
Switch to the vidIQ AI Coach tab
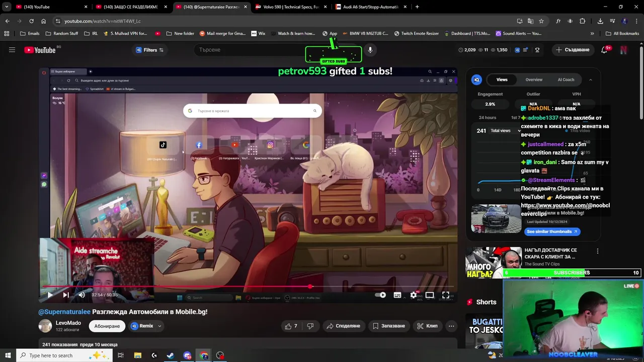566,79
